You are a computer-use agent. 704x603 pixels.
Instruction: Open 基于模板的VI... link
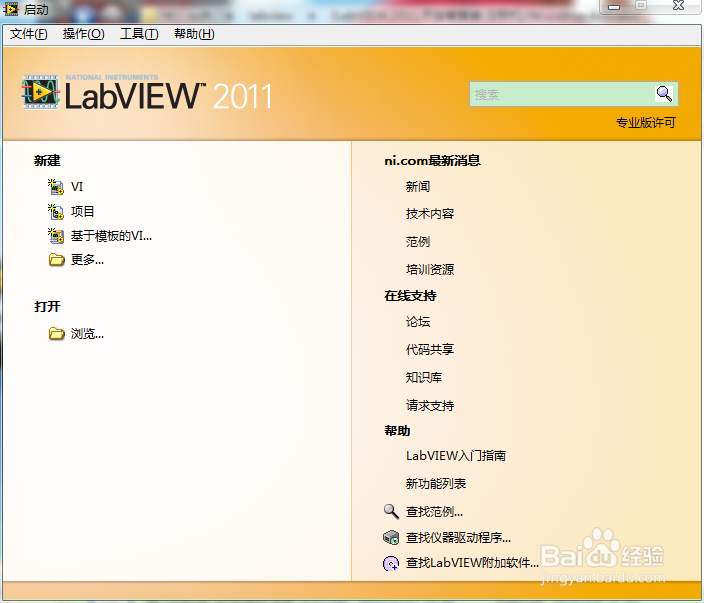111,236
